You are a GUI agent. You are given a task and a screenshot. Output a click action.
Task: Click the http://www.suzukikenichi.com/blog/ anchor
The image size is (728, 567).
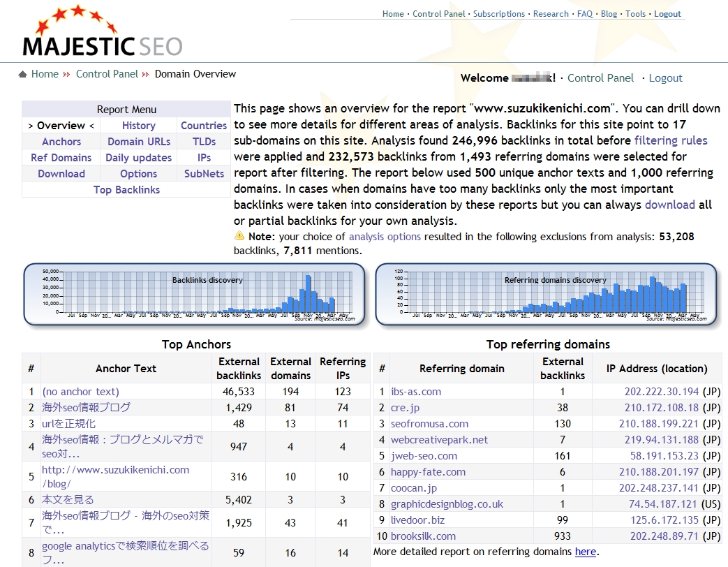116,477
